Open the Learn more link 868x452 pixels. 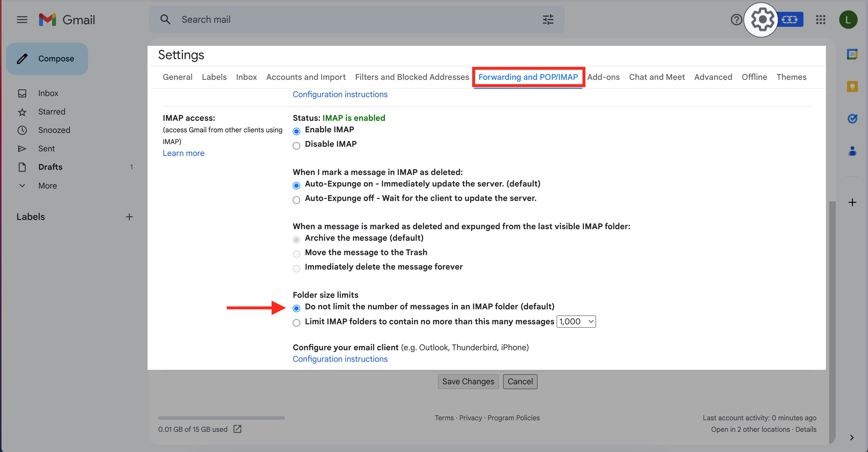click(x=183, y=153)
